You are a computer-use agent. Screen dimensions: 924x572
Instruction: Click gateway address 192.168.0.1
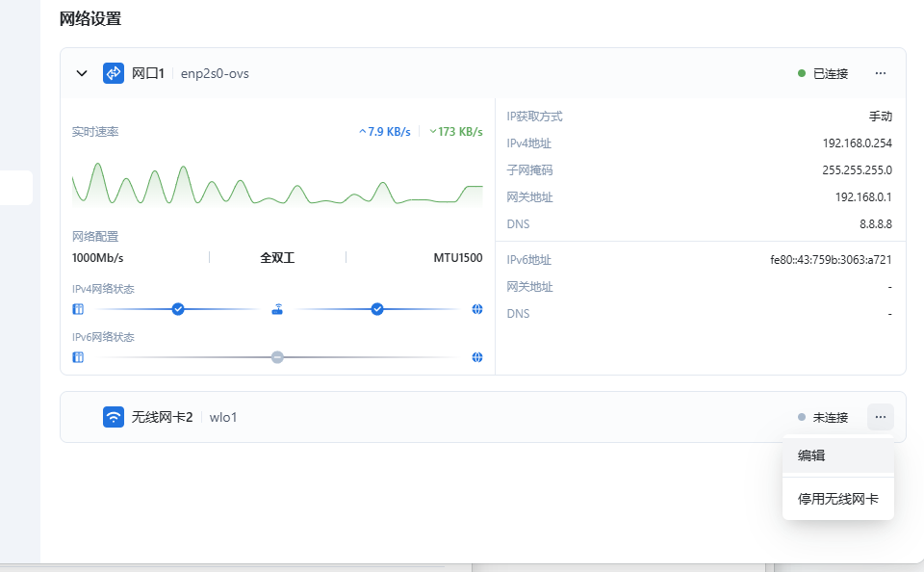point(863,197)
